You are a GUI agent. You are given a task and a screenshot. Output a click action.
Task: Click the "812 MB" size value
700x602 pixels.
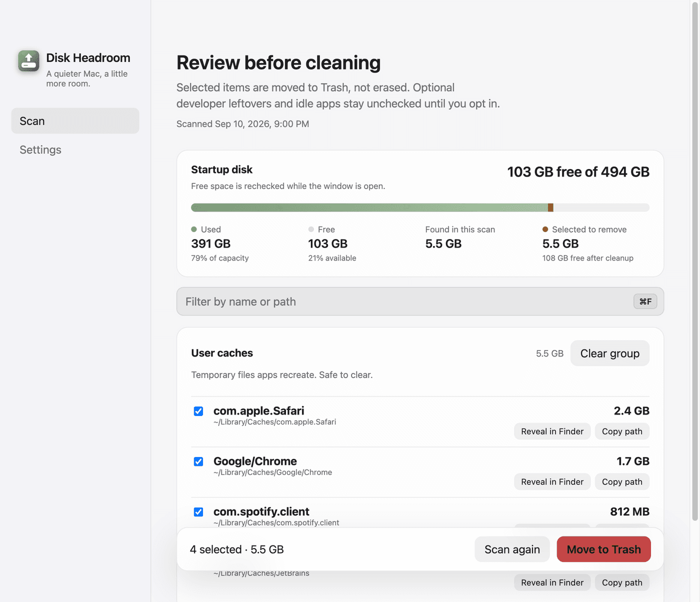[x=629, y=511]
